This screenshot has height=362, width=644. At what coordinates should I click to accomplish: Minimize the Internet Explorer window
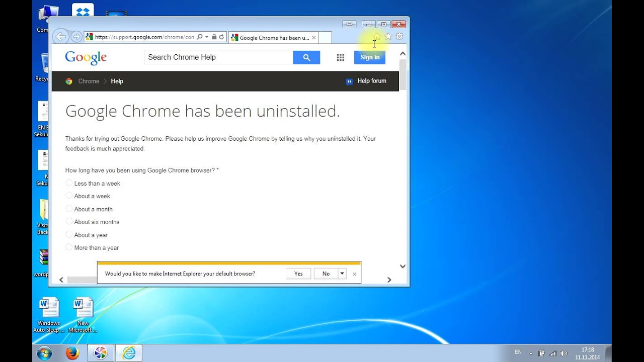click(369, 24)
